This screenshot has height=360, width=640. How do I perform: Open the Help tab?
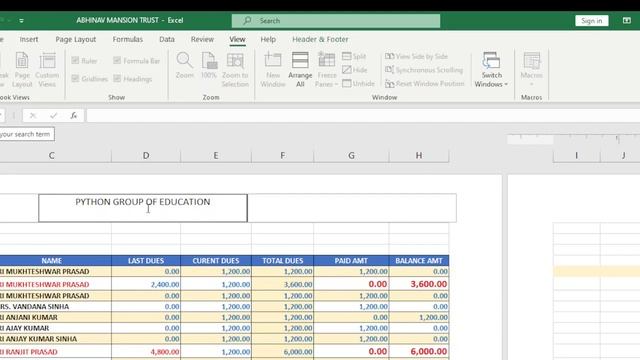[268, 39]
